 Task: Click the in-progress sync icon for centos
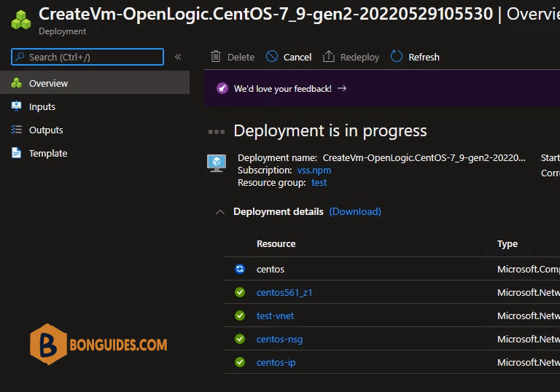click(240, 269)
